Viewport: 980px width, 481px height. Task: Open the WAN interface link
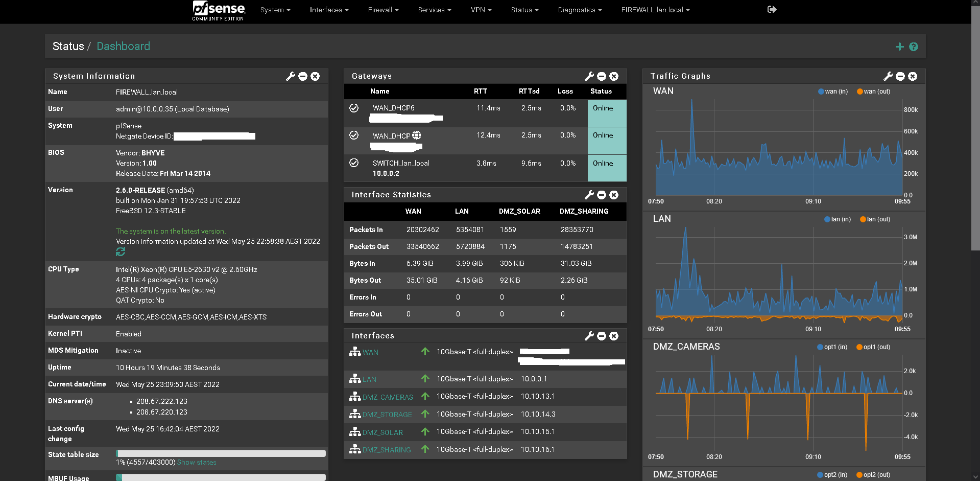[370, 352]
